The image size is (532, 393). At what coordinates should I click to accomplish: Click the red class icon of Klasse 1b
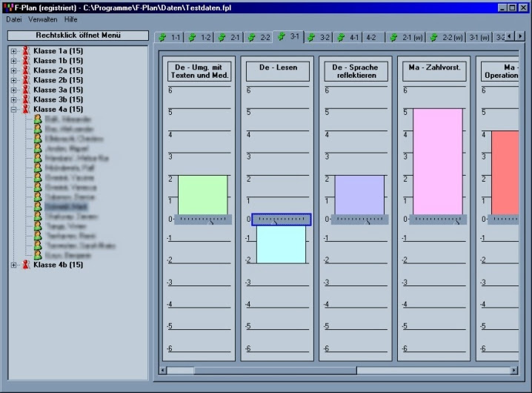(x=26, y=61)
